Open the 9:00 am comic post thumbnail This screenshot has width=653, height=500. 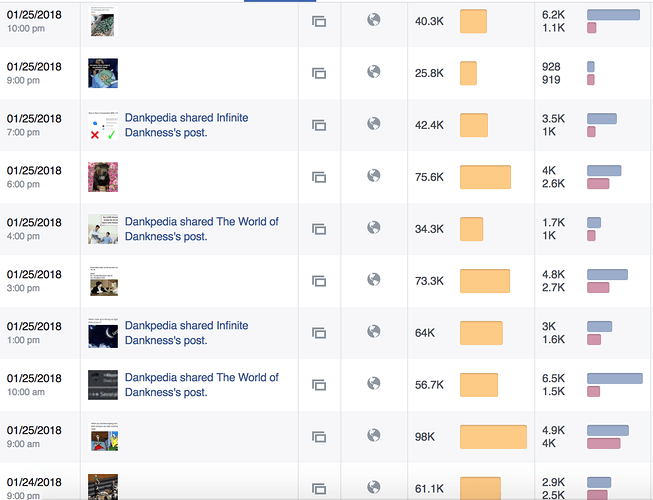pyautogui.click(x=104, y=437)
